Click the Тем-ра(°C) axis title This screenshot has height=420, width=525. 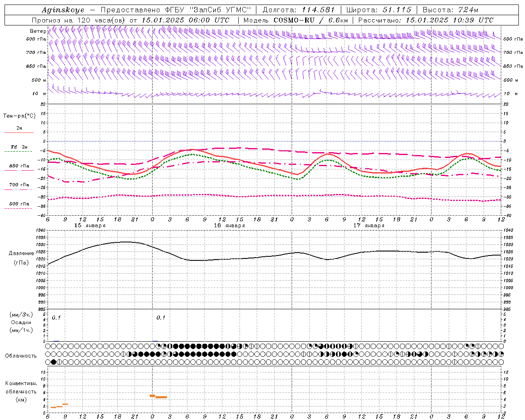[19, 116]
